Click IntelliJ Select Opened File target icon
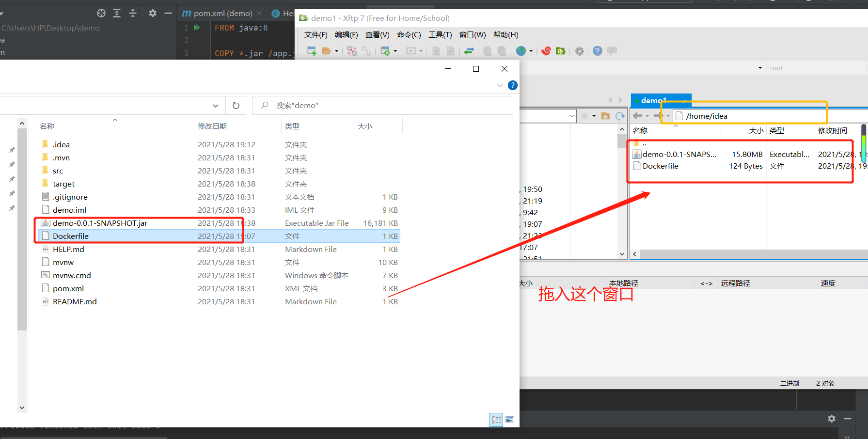 (101, 13)
